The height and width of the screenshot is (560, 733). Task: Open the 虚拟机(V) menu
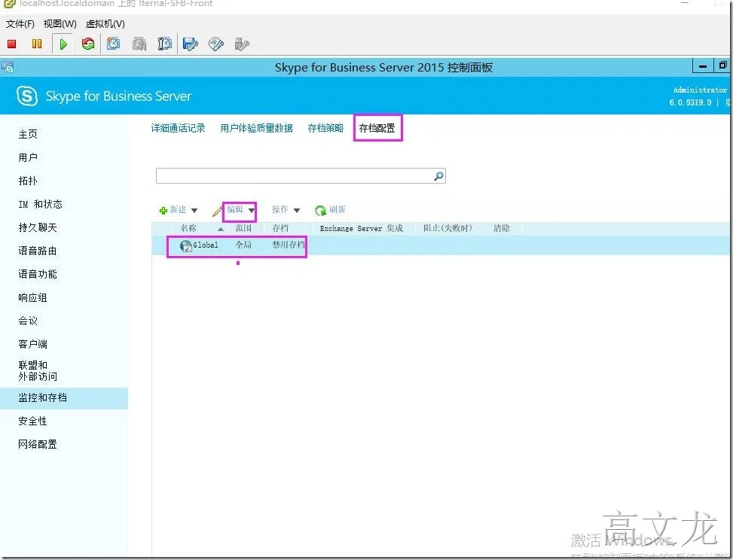click(x=105, y=24)
